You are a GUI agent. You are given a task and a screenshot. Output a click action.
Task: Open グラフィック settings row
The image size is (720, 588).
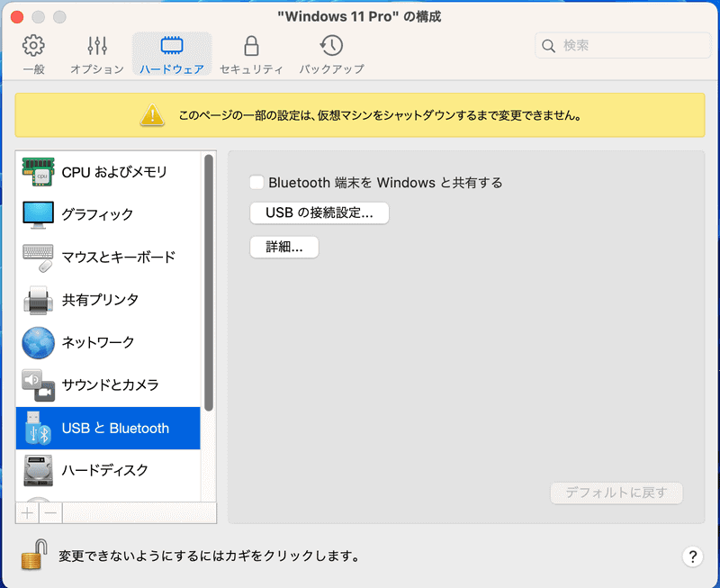click(108, 214)
